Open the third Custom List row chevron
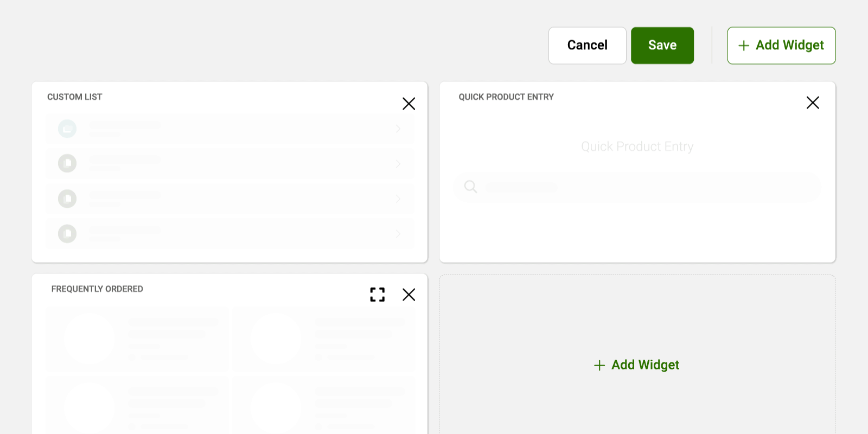The width and height of the screenshot is (868, 434). [398, 199]
